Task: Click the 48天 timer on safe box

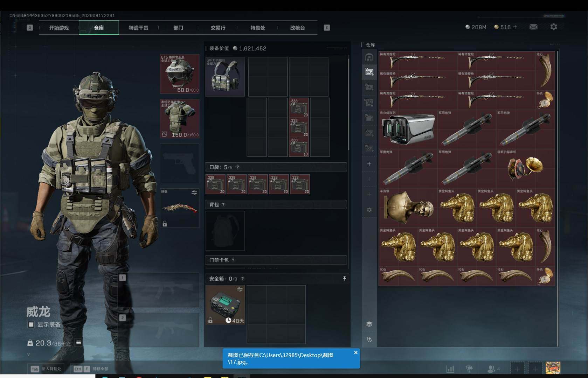Action: pos(235,321)
